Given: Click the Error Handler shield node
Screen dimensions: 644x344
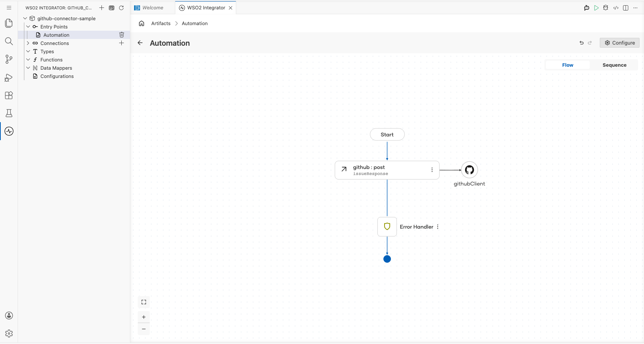Looking at the screenshot, I should [x=387, y=227].
